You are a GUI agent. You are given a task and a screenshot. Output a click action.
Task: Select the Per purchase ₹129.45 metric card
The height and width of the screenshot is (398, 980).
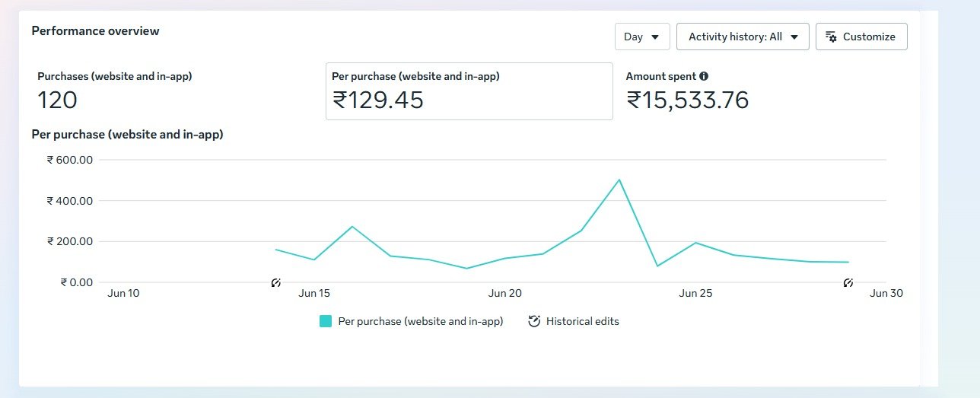pos(469,91)
